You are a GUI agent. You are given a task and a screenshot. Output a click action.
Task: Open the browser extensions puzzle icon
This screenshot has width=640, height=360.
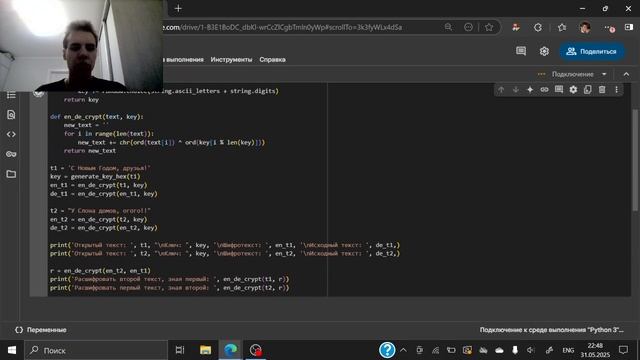point(538,27)
